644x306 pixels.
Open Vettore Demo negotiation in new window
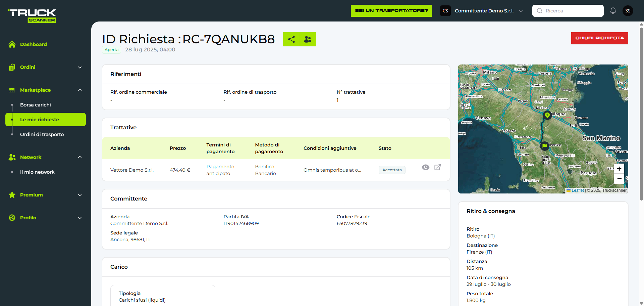pyautogui.click(x=438, y=167)
